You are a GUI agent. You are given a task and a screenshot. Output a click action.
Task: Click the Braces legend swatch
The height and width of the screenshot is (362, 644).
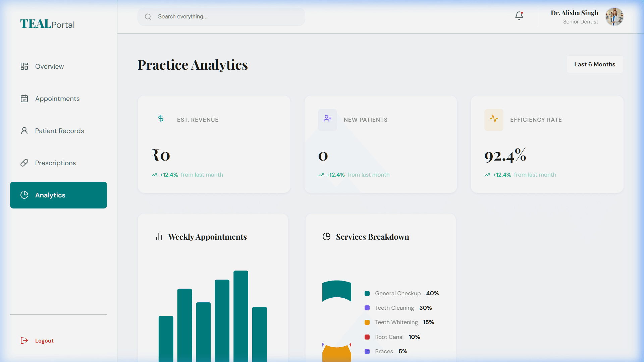[x=367, y=352]
